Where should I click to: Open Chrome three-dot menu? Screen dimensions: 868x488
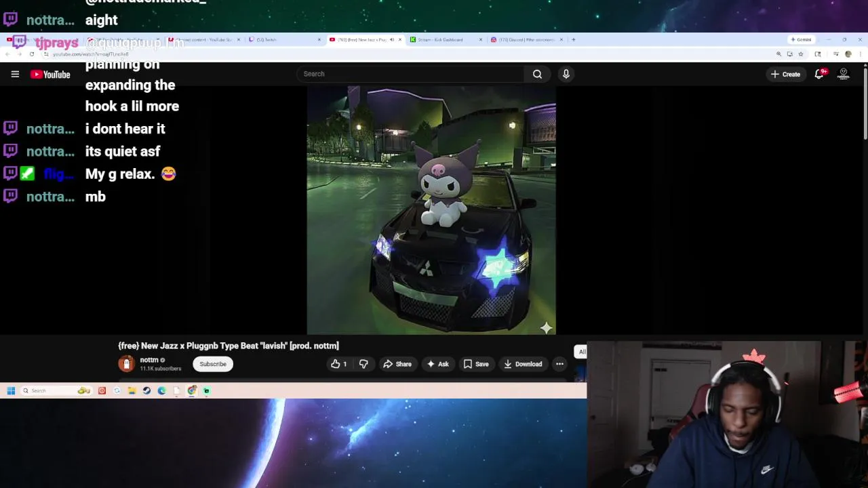pos(860,54)
